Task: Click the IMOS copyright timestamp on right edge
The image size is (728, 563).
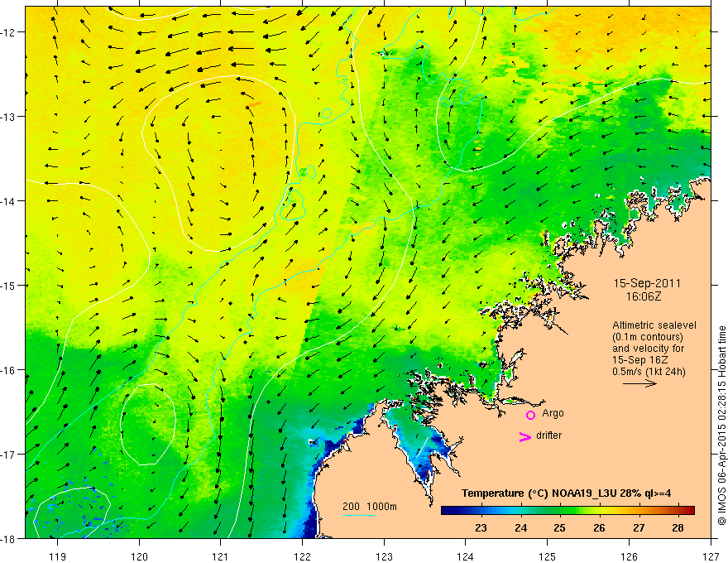Action: 722,426
